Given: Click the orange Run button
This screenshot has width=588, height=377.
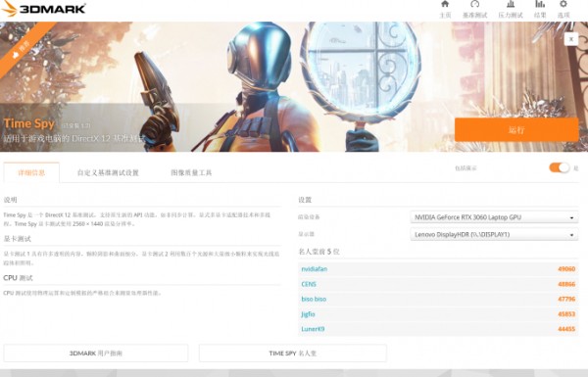Looking at the screenshot, I should pyautogui.click(x=516, y=129).
